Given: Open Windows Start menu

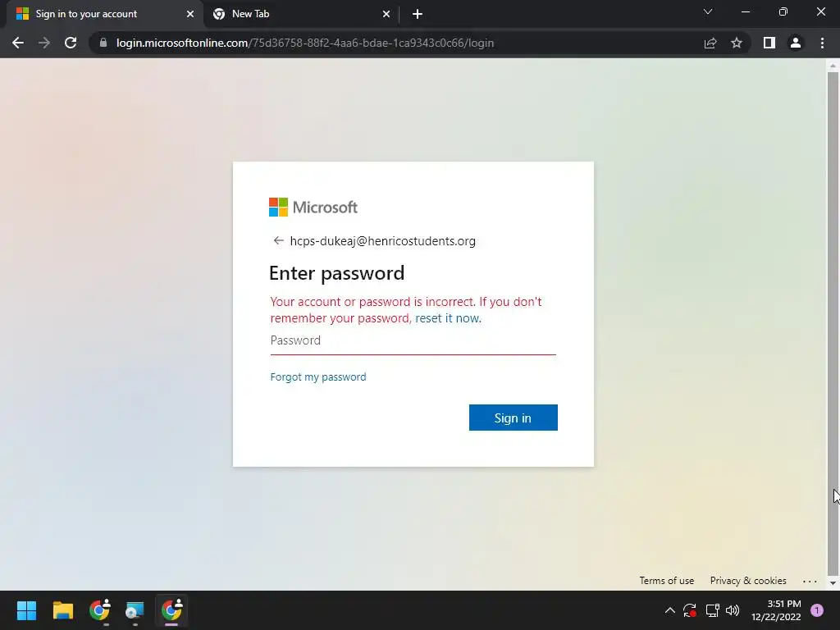Looking at the screenshot, I should pos(26,610).
